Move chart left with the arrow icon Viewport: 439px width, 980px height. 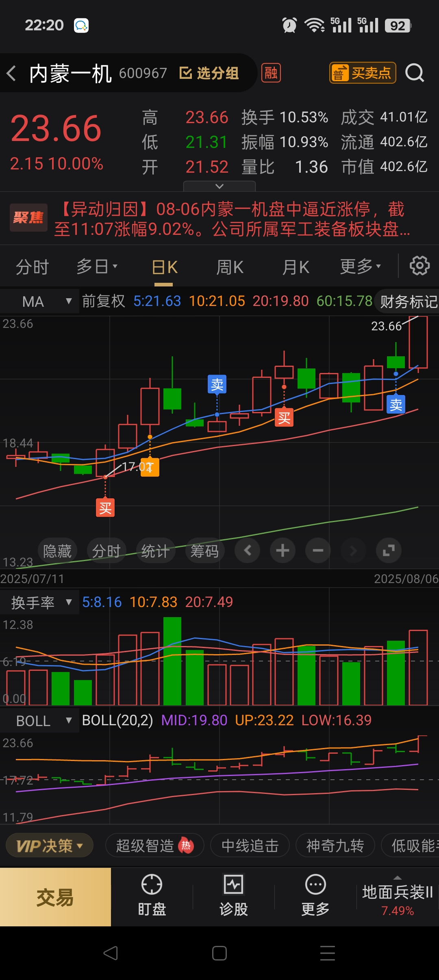[x=248, y=551]
